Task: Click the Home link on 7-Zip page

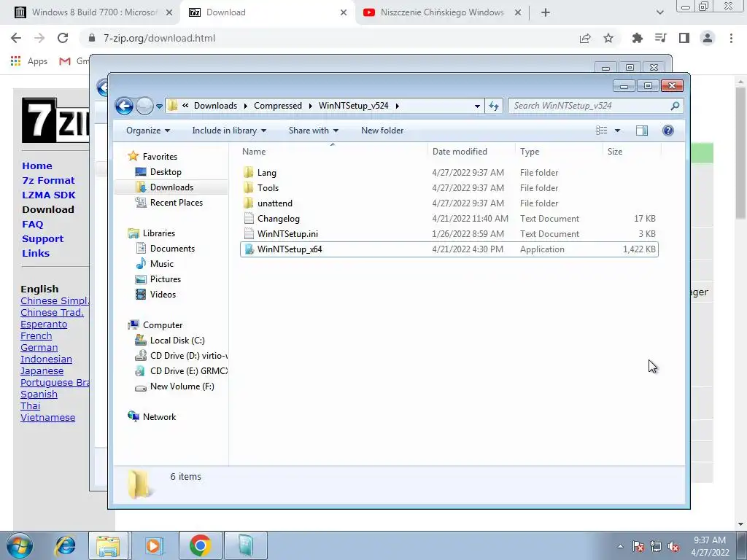Action: pyautogui.click(x=37, y=166)
